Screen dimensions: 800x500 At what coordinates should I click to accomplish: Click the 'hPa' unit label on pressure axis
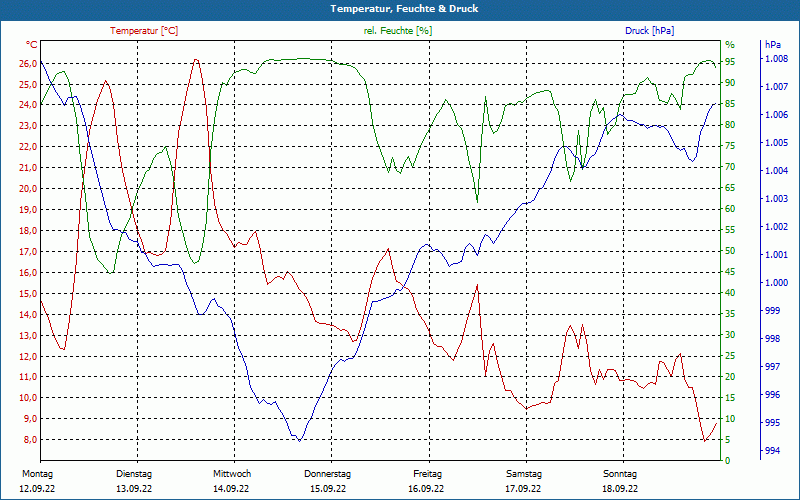(x=773, y=45)
